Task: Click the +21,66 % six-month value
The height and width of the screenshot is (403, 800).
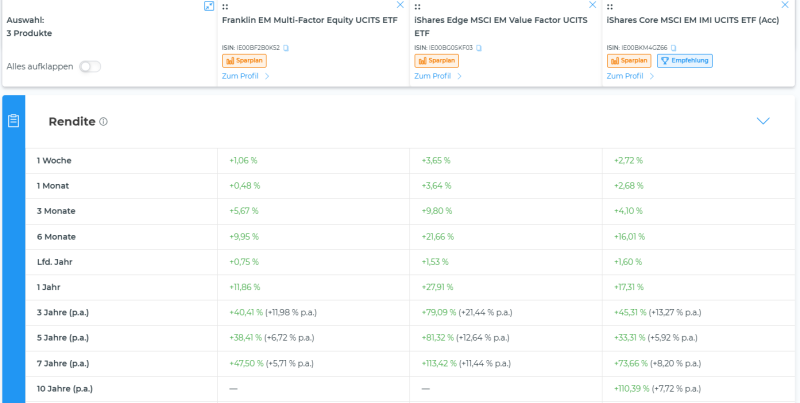Action: (x=438, y=237)
